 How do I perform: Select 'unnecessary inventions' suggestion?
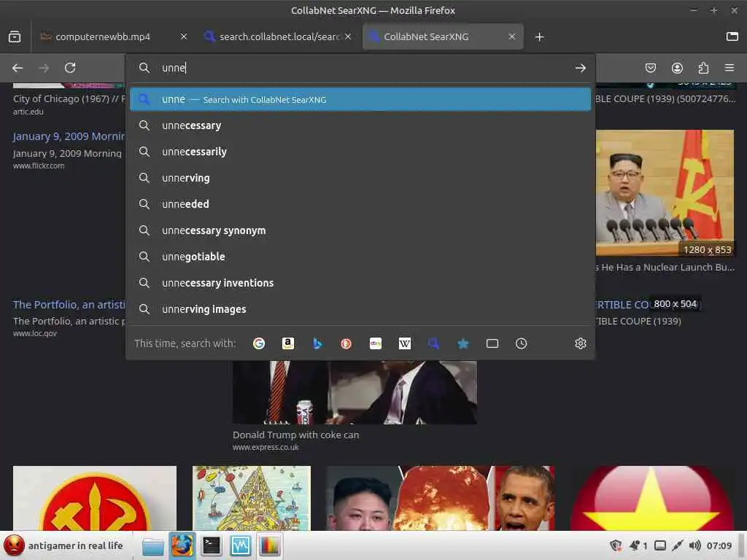coord(360,283)
